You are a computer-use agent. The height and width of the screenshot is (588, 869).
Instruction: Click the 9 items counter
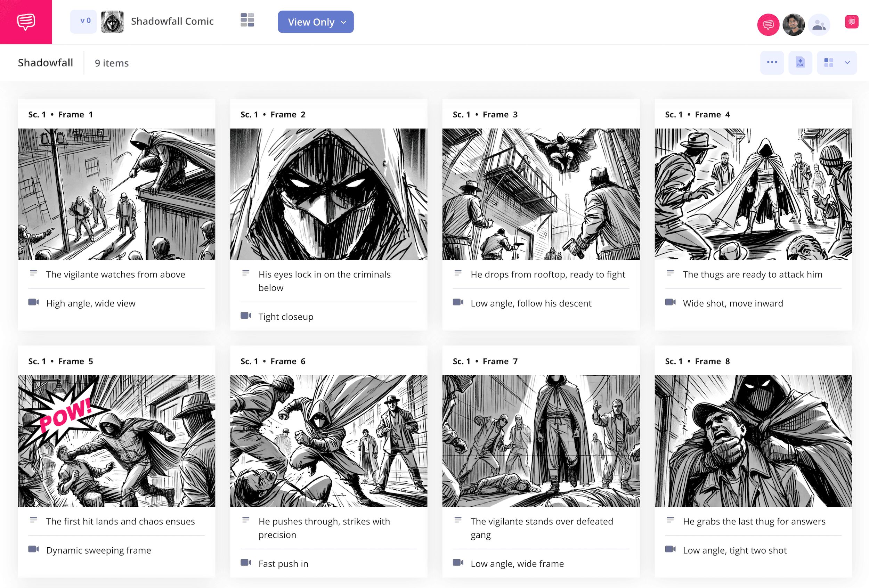(112, 63)
